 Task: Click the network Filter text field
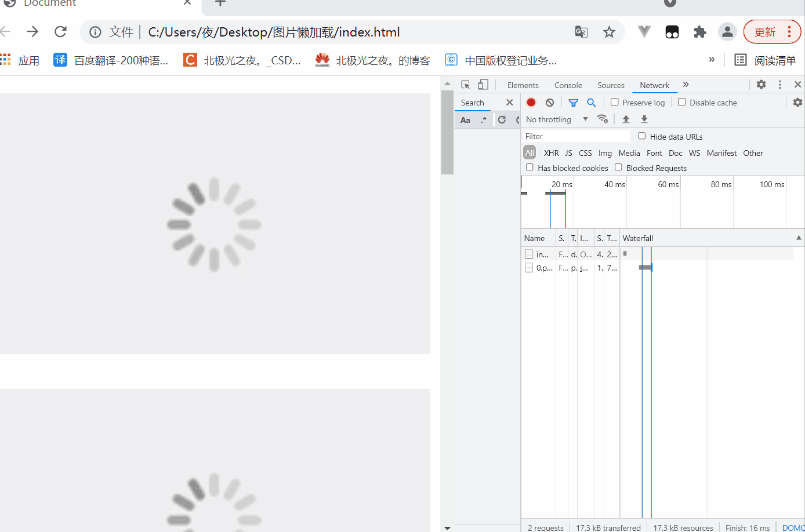(x=576, y=136)
